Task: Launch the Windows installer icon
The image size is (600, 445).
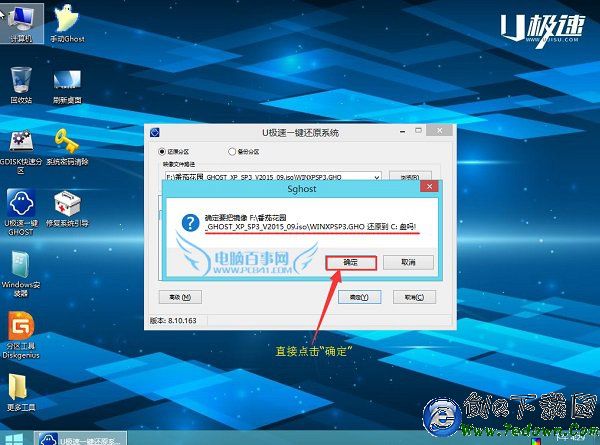Action: [x=21, y=274]
